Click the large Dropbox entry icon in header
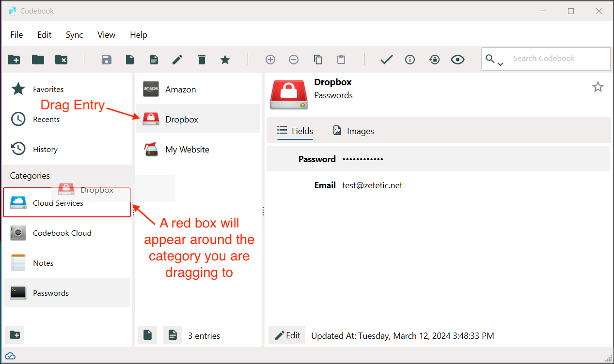Screen dimensions: 614x364 tap(289, 94)
